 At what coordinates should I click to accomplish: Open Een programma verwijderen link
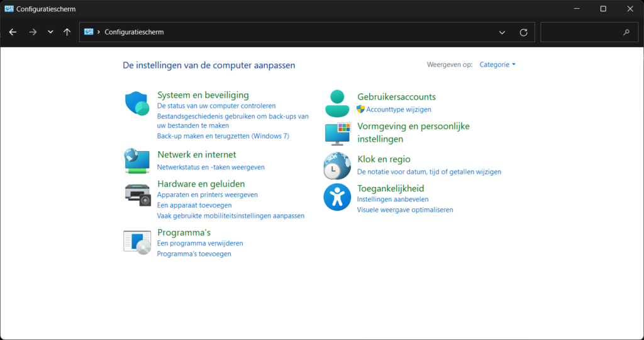click(x=200, y=243)
